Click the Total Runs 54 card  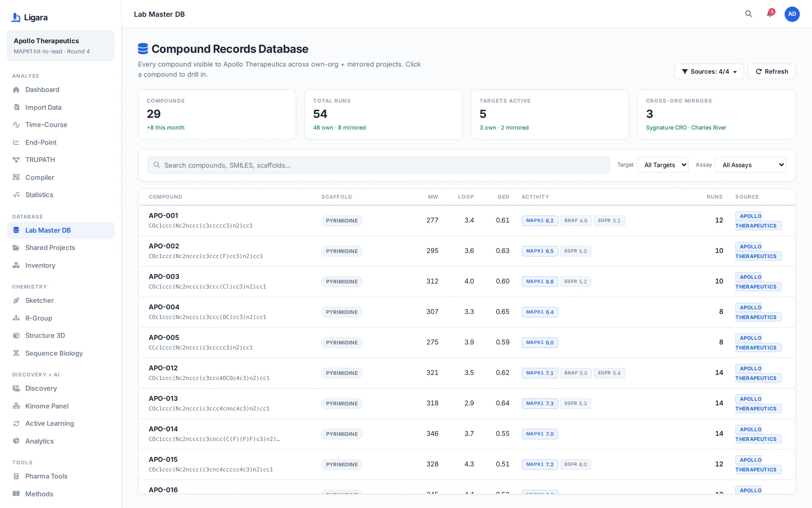pyautogui.click(x=383, y=115)
